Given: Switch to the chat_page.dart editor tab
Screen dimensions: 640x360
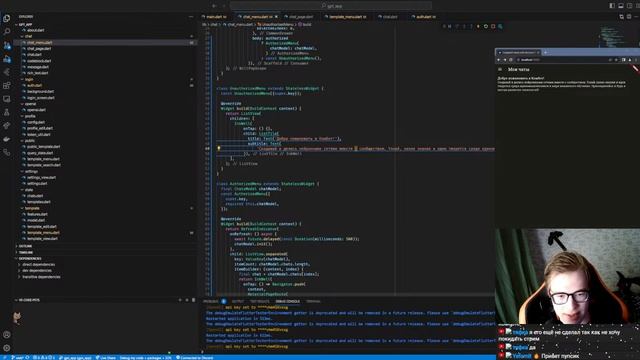Looking at the screenshot, I should (301, 17).
